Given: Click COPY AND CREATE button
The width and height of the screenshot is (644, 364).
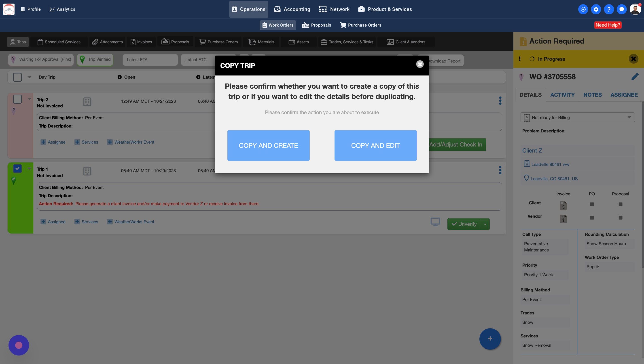Looking at the screenshot, I should [x=268, y=146].
